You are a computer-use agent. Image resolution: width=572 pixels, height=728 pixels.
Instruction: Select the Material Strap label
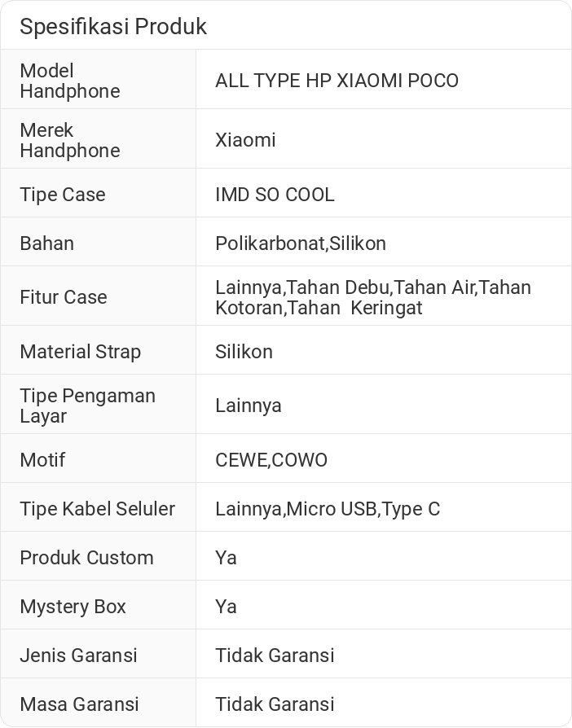tap(80, 352)
